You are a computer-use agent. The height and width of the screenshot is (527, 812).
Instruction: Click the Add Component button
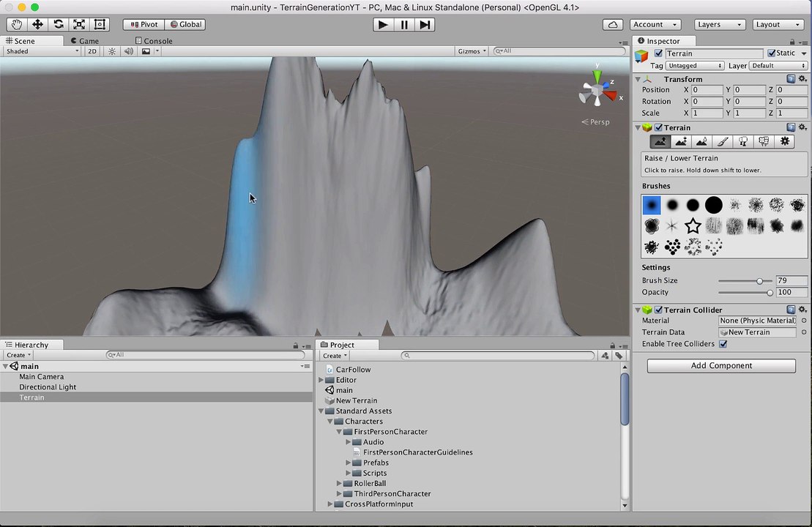tap(721, 365)
